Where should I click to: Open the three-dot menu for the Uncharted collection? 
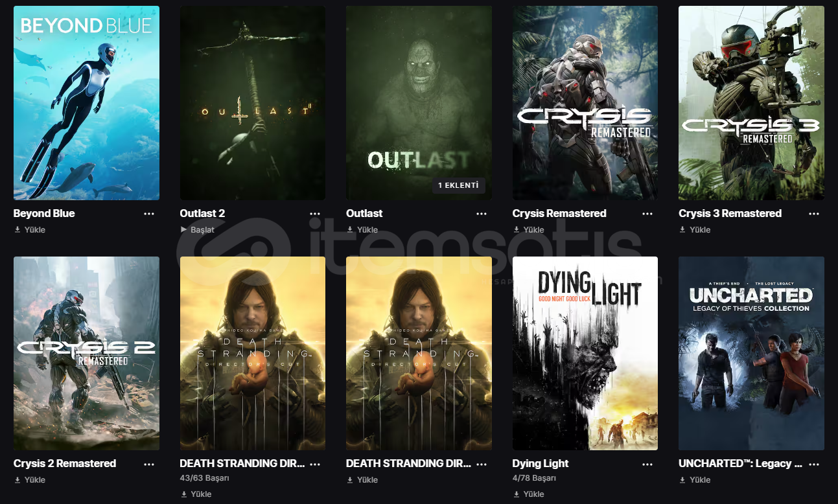(814, 464)
